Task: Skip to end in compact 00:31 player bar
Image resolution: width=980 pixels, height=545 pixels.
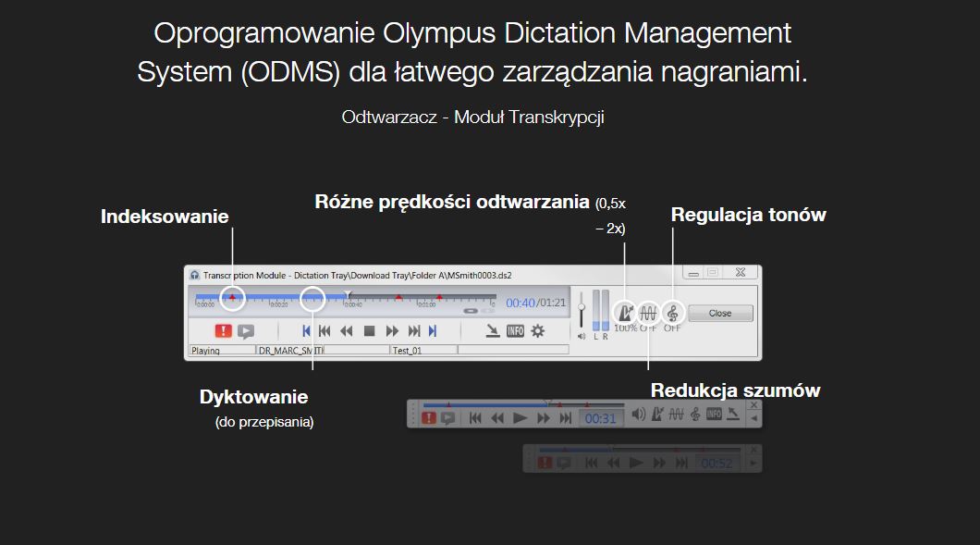Action: (x=566, y=418)
